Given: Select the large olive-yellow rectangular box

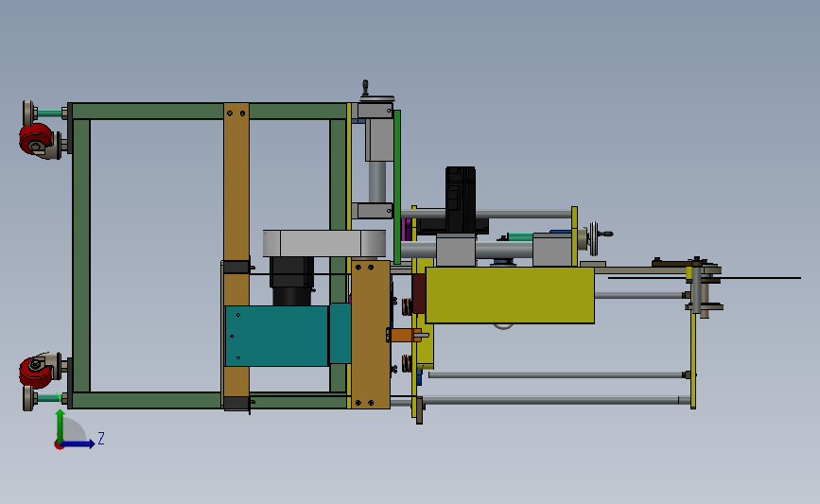Looking at the screenshot, I should coord(510,295).
